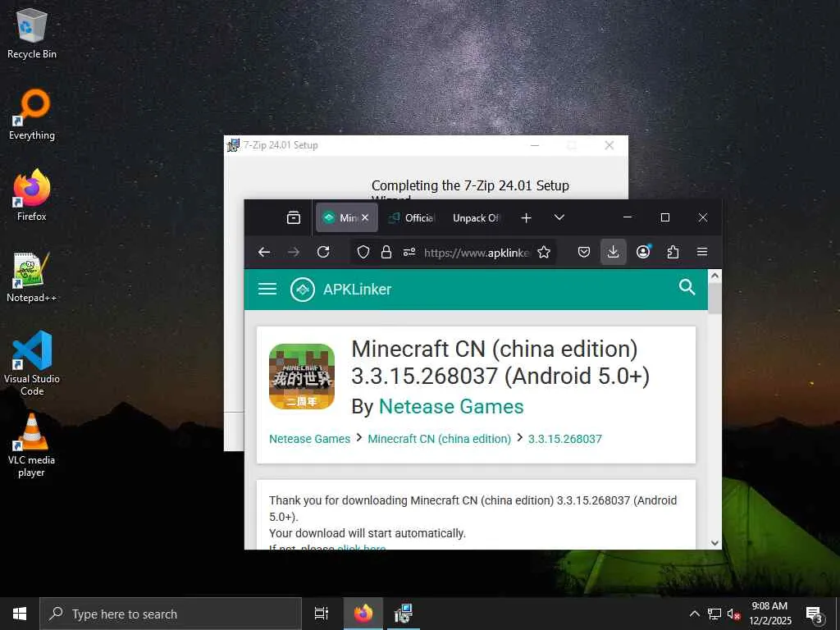This screenshot has width=840, height=630.
Task: Maximize the Firefox window
Action: pyautogui.click(x=665, y=217)
